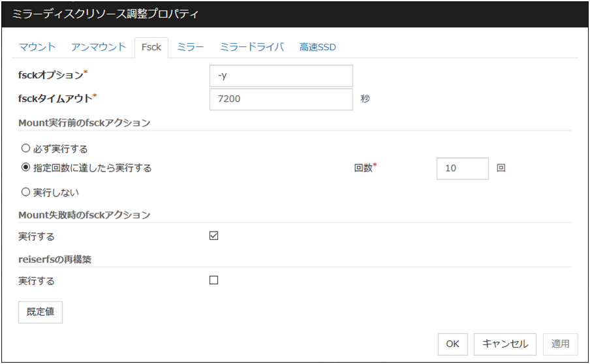Screen dimensions: 590x364
Task: Choose 指定回数に達したら実行する radio option
Action: (x=25, y=168)
